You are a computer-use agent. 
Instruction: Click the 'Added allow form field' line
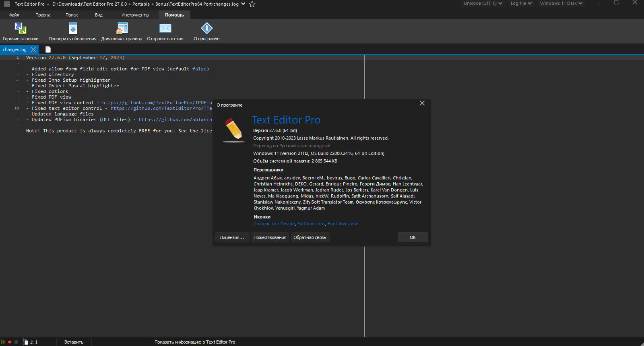pyautogui.click(x=118, y=69)
